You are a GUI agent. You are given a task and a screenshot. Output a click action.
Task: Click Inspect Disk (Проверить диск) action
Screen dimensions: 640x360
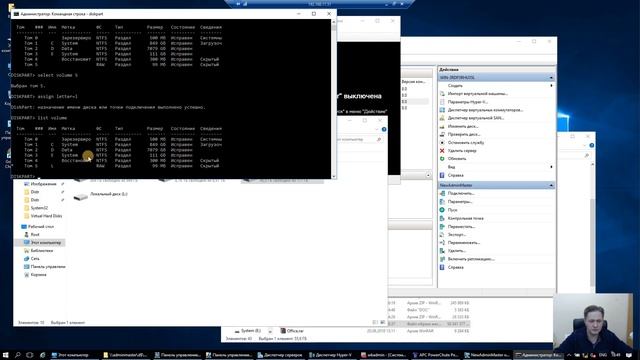pos(464,134)
